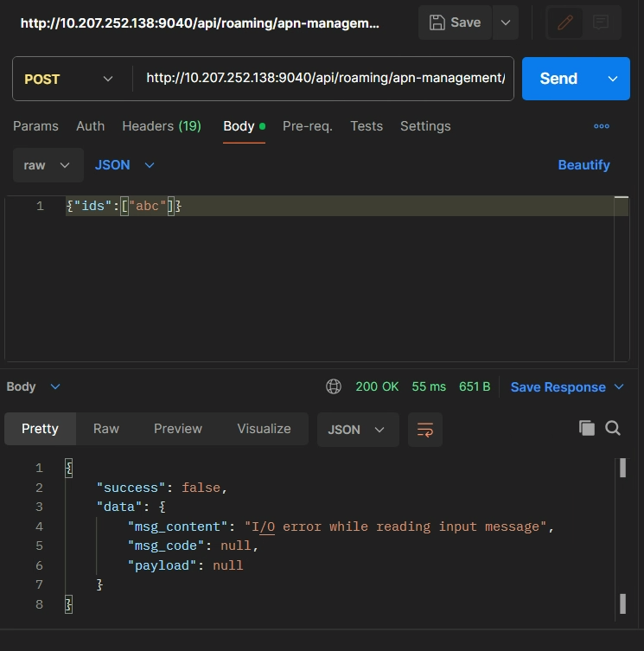Select the Params tab
This screenshot has height=651, width=644.
pyautogui.click(x=35, y=126)
